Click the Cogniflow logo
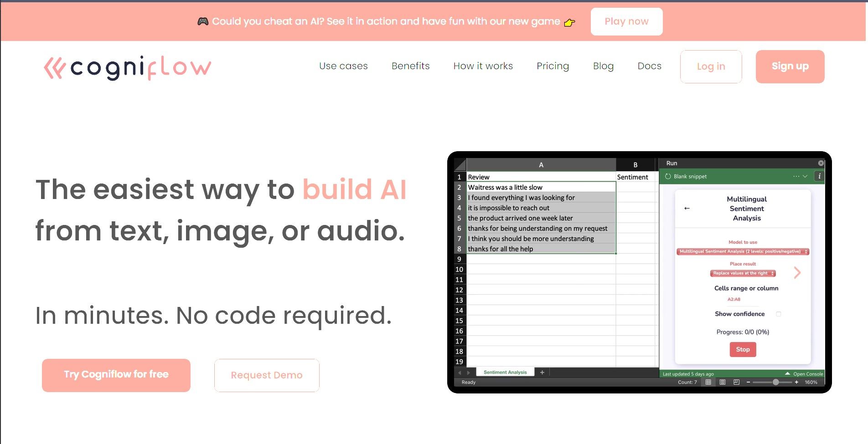Image resolution: width=868 pixels, height=444 pixels. point(128,67)
